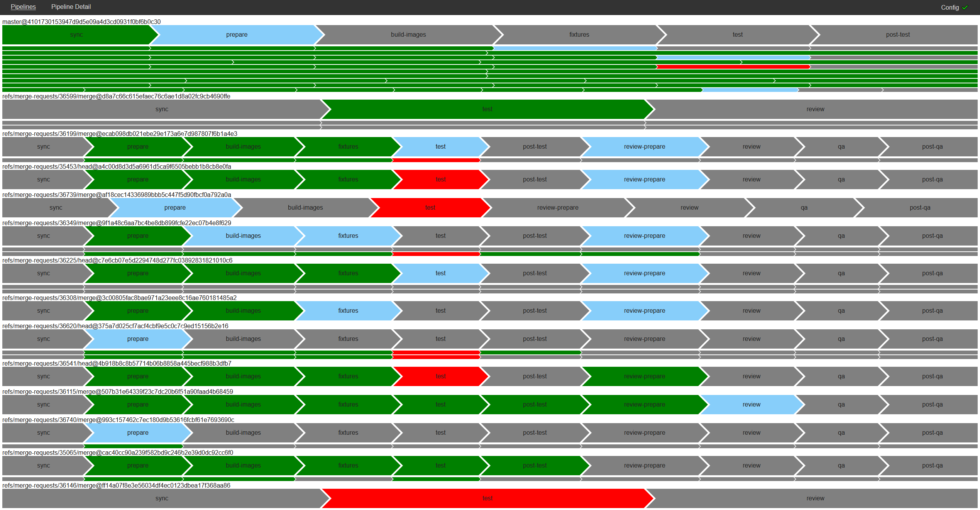Click red test stage of pipeline 36146
The image size is (980, 510).
point(487,498)
